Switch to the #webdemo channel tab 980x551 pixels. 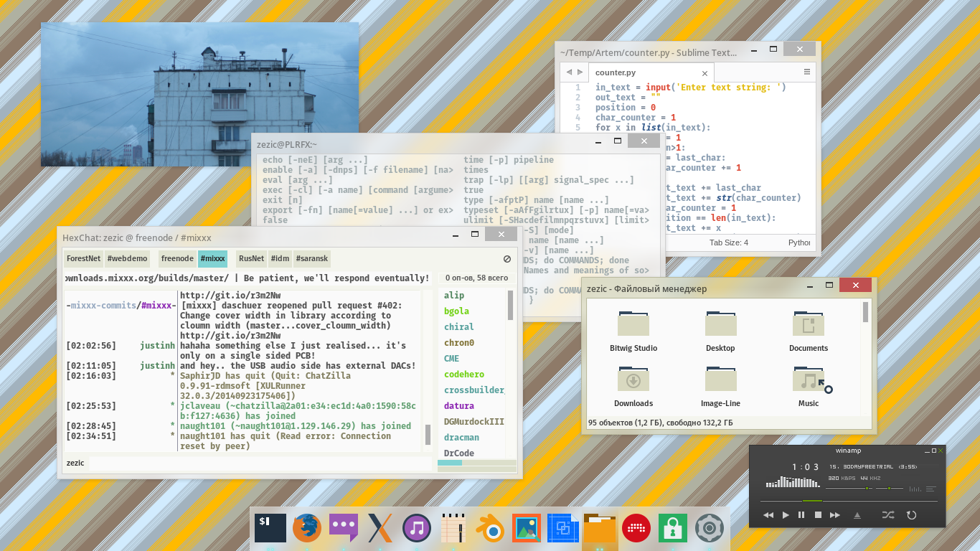pyautogui.click(x=127, y=258)
